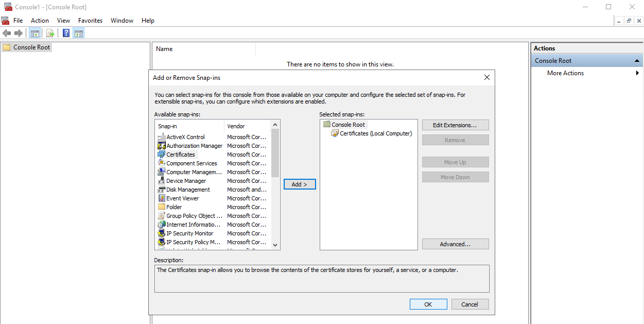Select the Authorization Manager snap-in icon

pos(162,146)
